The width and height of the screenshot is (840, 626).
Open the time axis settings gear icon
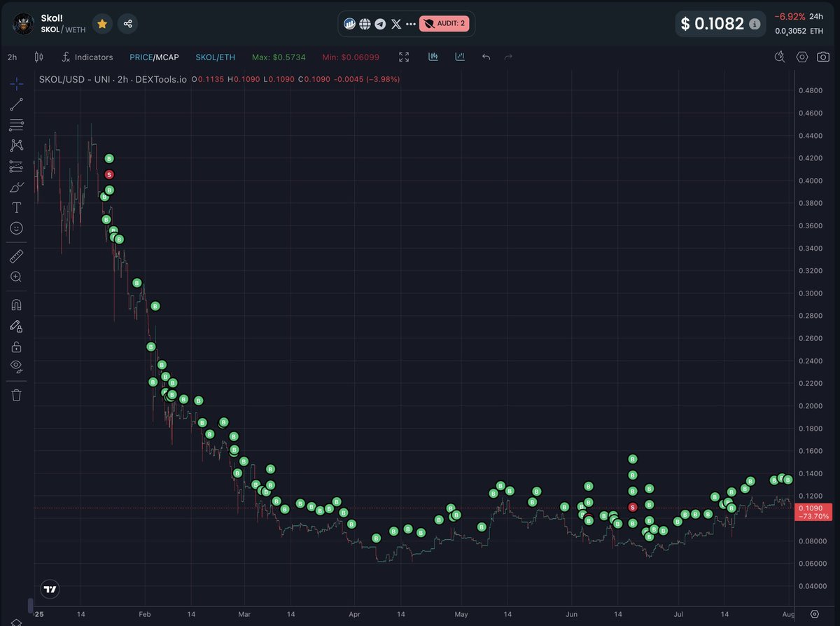click(814, 613)
